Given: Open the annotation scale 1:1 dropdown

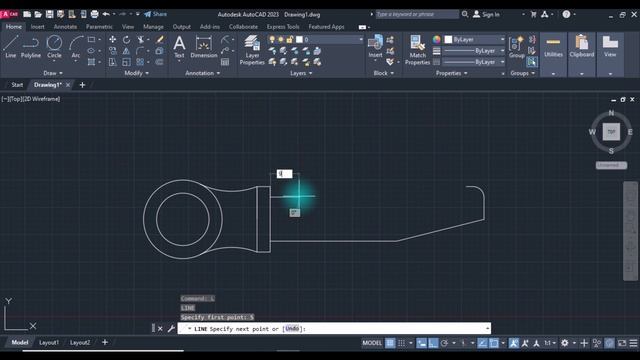Looking at the screenshot, I should pyautogui.click(x=550, y=343).
